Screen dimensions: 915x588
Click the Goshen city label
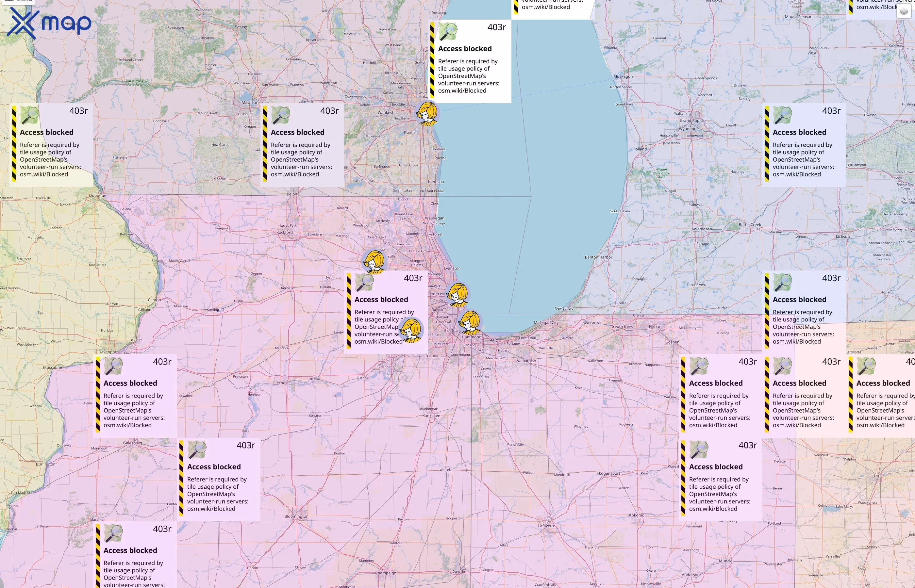672,342
